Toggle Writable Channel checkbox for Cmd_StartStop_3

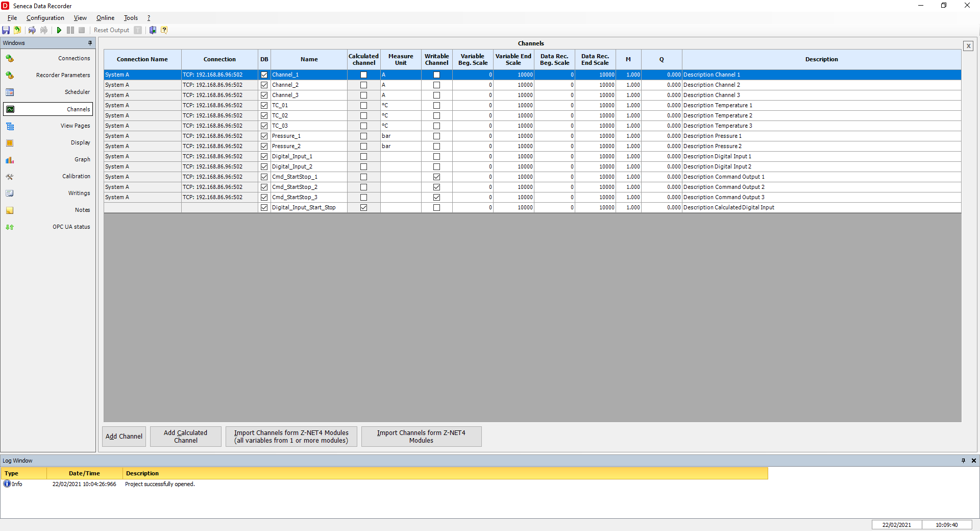(x=436, y=198)
